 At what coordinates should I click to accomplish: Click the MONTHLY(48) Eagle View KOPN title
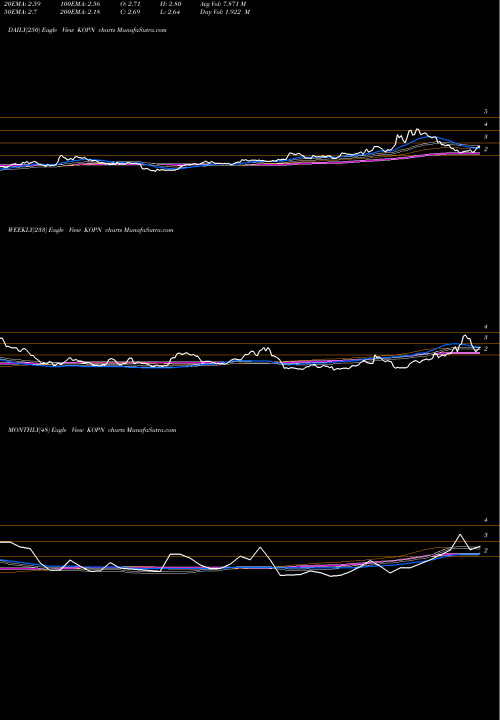[92, 430]
